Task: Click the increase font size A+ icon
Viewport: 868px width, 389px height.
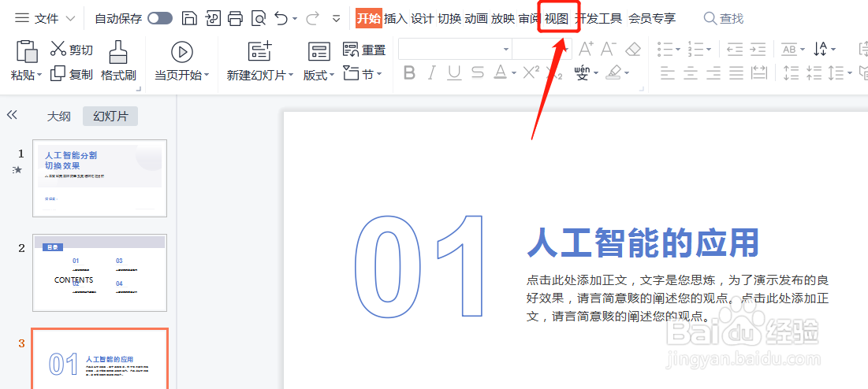Action: click(587, 49)
